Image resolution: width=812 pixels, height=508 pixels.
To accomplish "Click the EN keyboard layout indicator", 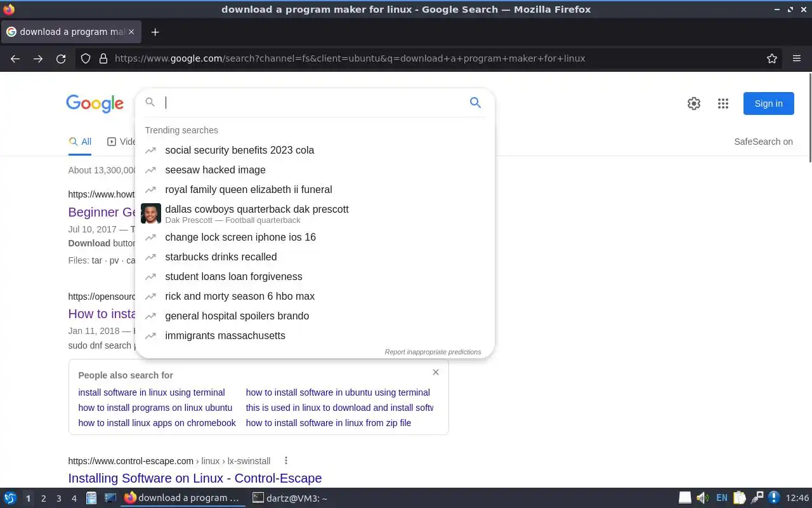I will pyautogui.click(x=722, y=498).
